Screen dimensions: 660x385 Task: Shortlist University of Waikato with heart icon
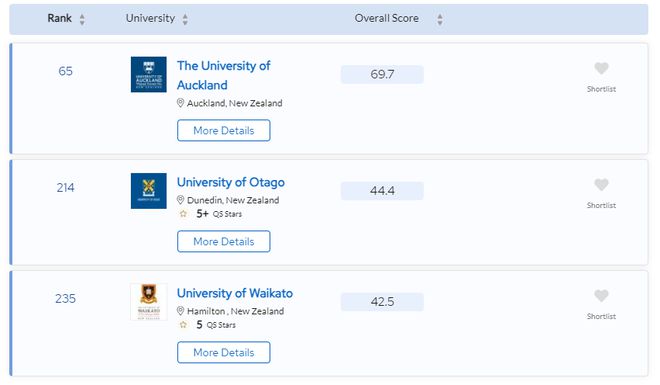tap(601, 295)
